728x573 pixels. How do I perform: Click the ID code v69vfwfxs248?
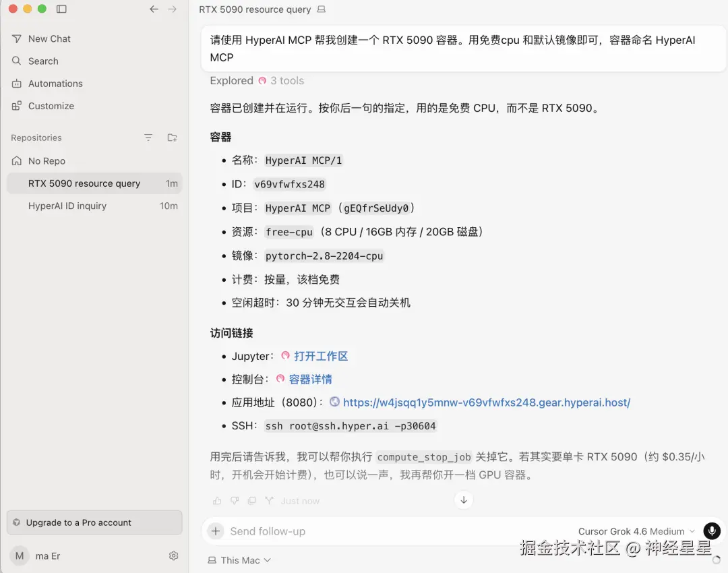289,184
